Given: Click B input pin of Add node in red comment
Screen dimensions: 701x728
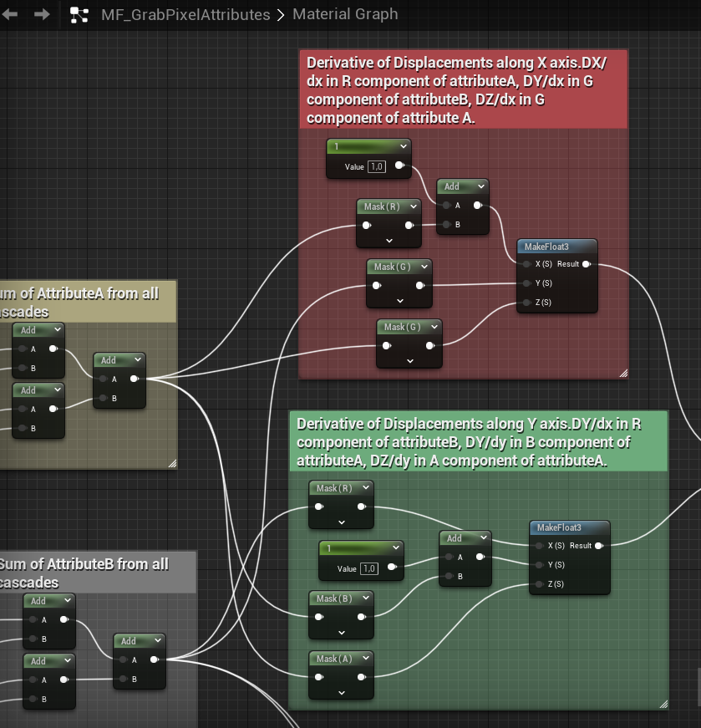Looking at the screenshot, I should pos(446,225).
